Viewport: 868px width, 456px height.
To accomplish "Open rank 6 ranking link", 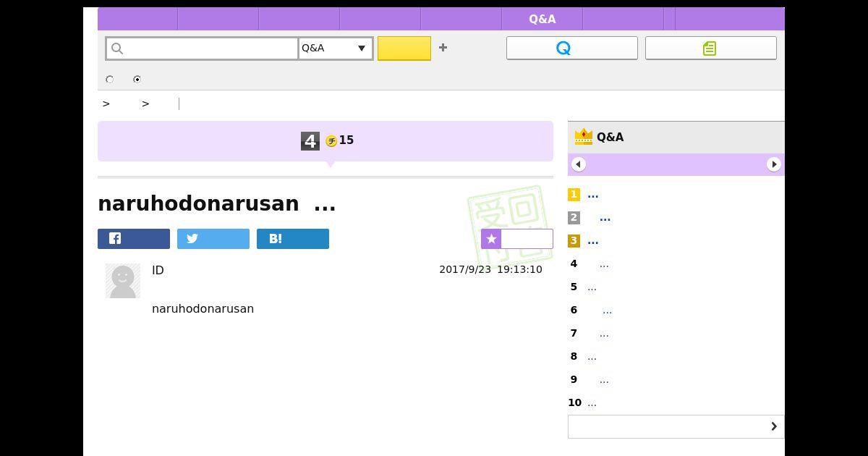I will tap(607, 311).
